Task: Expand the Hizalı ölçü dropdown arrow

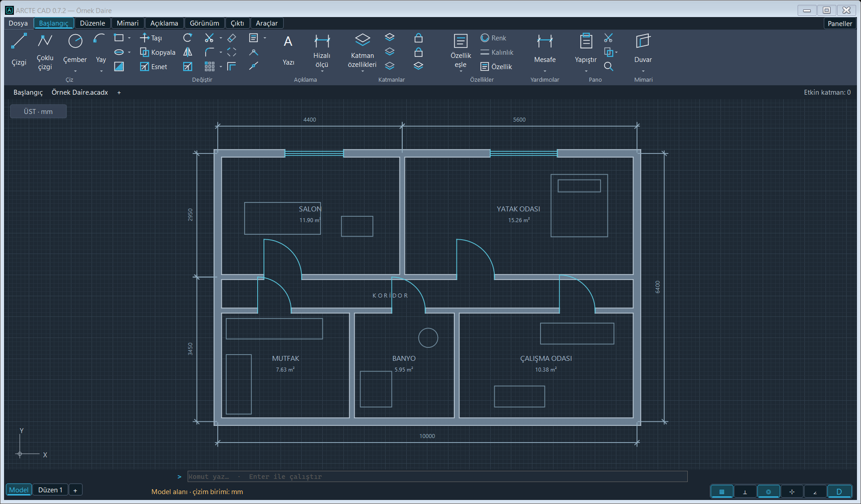Action: (x=322, y=71)
